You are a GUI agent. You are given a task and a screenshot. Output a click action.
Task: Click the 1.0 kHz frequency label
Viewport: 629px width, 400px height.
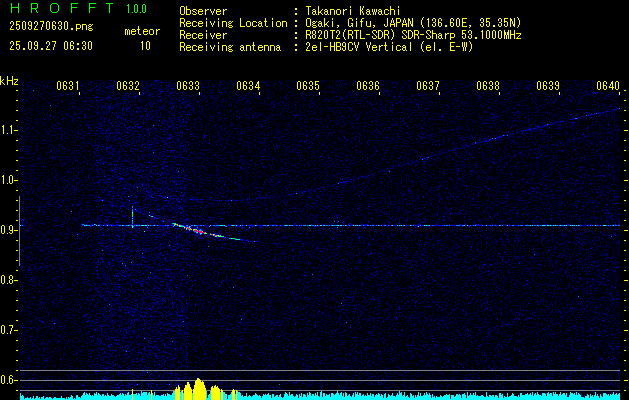(x=7, y=180)
